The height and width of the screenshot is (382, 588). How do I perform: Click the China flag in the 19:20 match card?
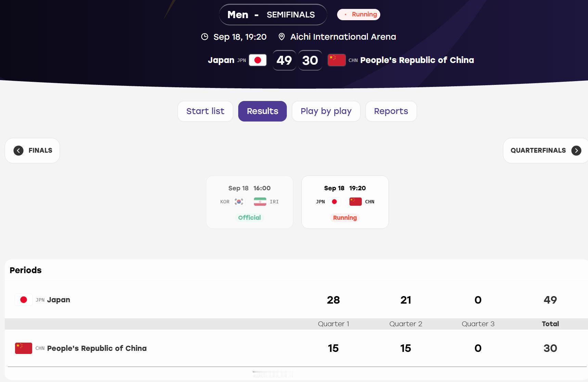(356, 202)
